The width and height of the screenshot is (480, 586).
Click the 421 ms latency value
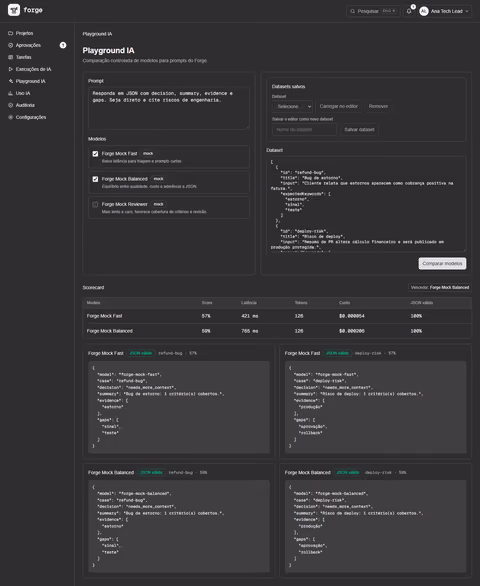pyautogui.click(x=250, y=316)
